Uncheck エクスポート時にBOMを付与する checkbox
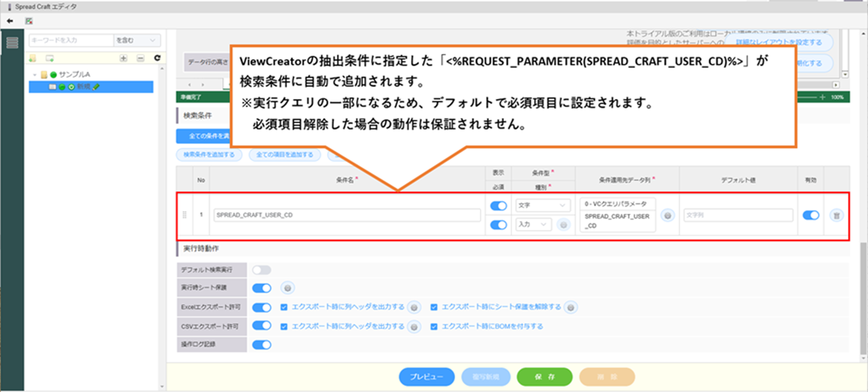 [434, 327]
